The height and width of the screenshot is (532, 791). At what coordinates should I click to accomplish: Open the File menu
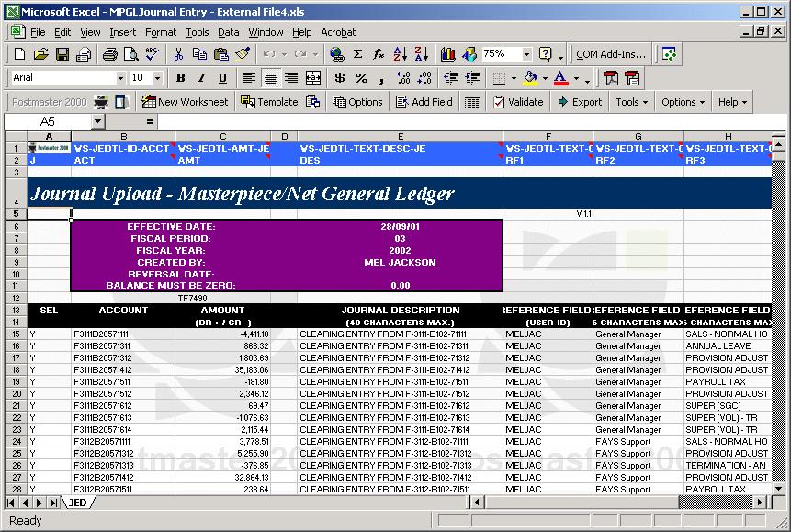tap(38, 32)
